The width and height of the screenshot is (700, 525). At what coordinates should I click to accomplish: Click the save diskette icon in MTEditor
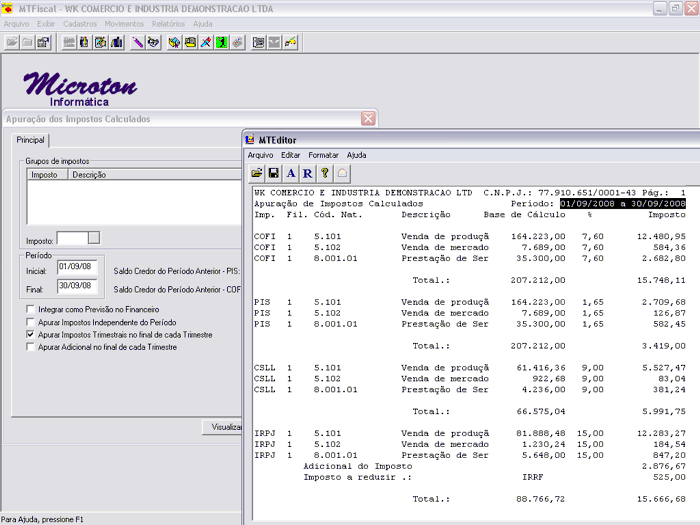(x=273, y=173)
